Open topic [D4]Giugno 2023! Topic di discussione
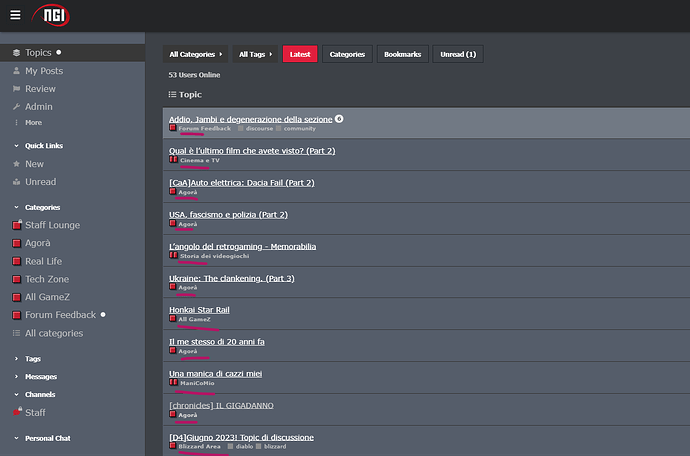Viewport: 690px width, 456px height. [242, 438]
